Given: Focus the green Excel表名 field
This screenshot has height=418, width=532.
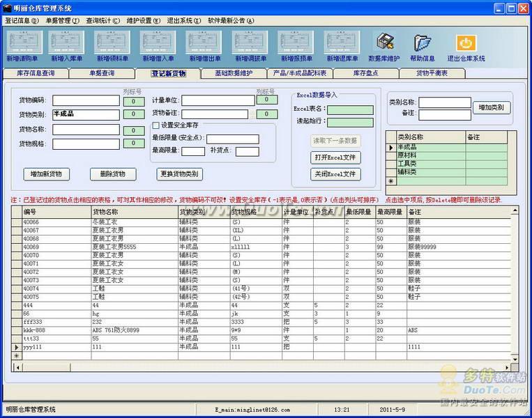Looking at the screenshot, I should pos(350,110).
